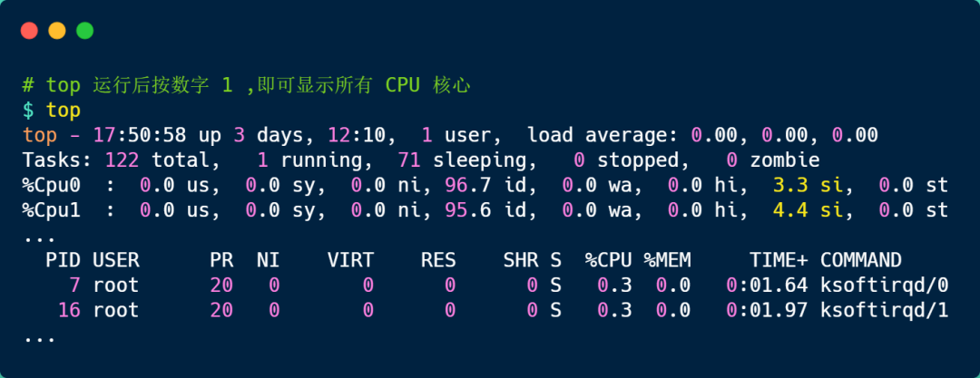
Task: Click the PID column header
Action: coord(63,260)
